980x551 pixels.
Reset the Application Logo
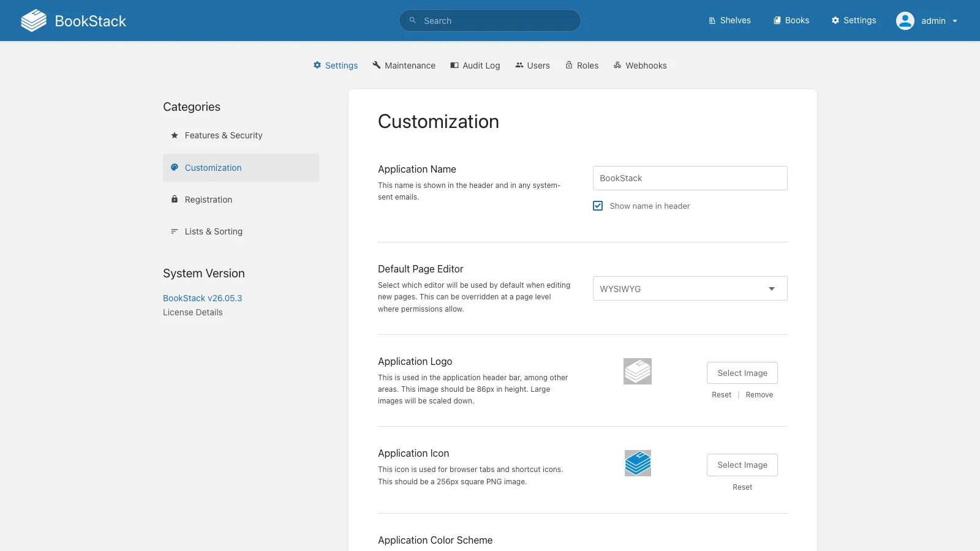(722, 395)
